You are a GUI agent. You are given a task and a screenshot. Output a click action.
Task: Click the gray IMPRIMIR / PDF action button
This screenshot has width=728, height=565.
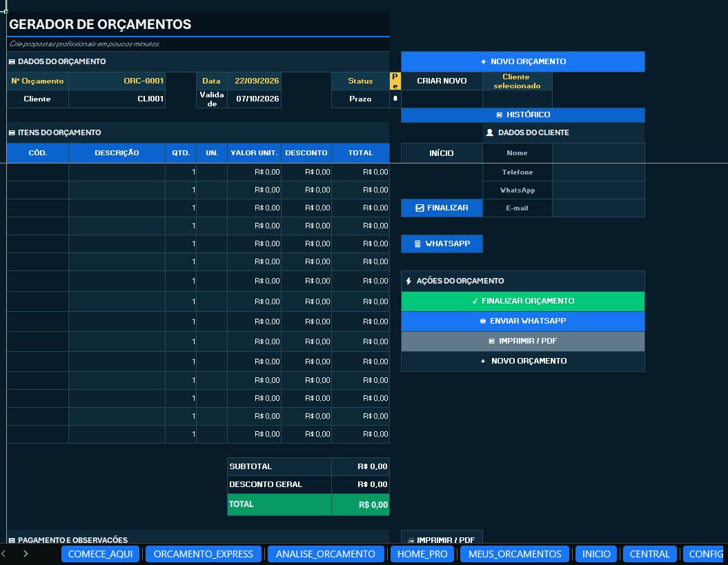coord(523,341)
